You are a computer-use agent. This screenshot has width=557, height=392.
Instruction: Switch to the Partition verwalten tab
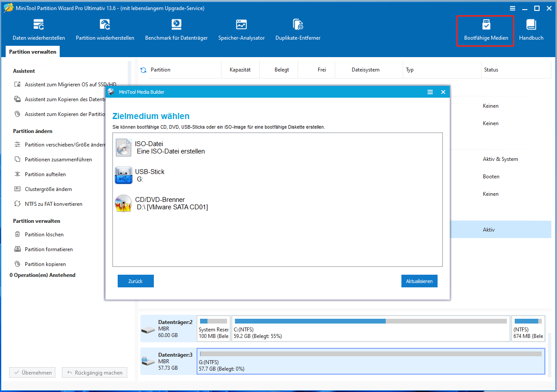32,51
